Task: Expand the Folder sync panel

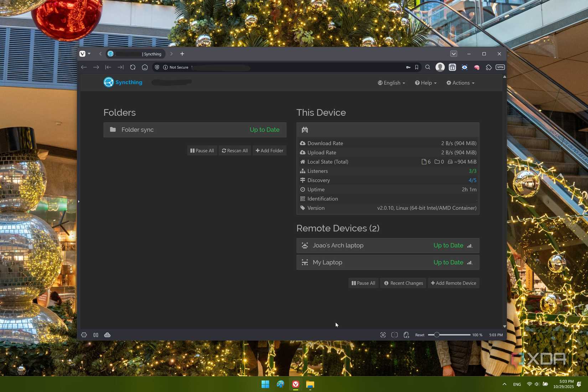Action: pyautogui.click(x=195, y=130)
